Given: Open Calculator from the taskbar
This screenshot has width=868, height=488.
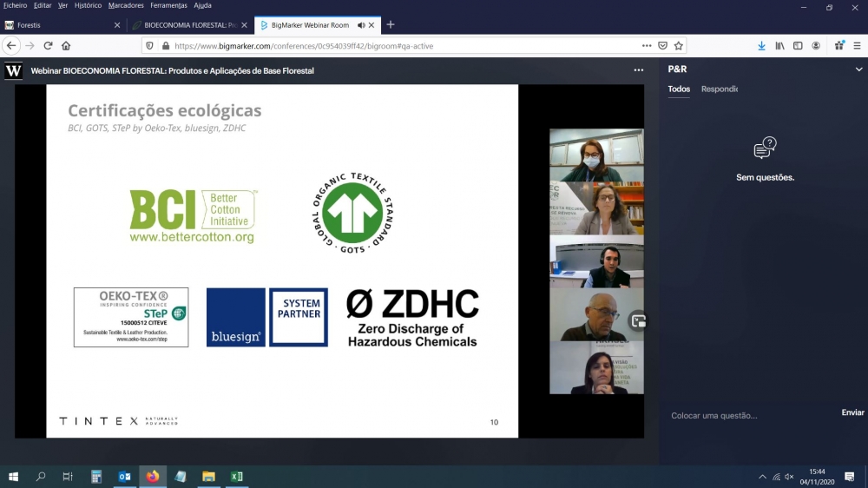Looking at the screenshot, I should 96,477.
